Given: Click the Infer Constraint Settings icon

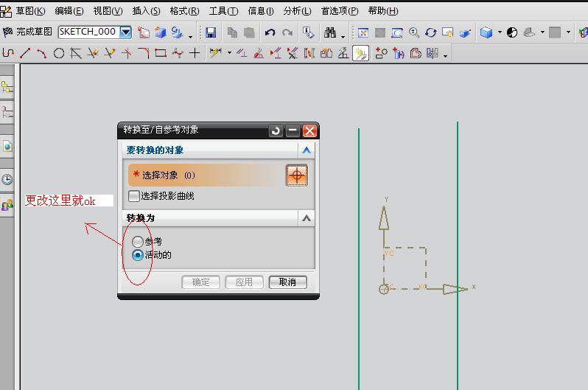Looking at the screenshot, I should click(x=343, y=53).
